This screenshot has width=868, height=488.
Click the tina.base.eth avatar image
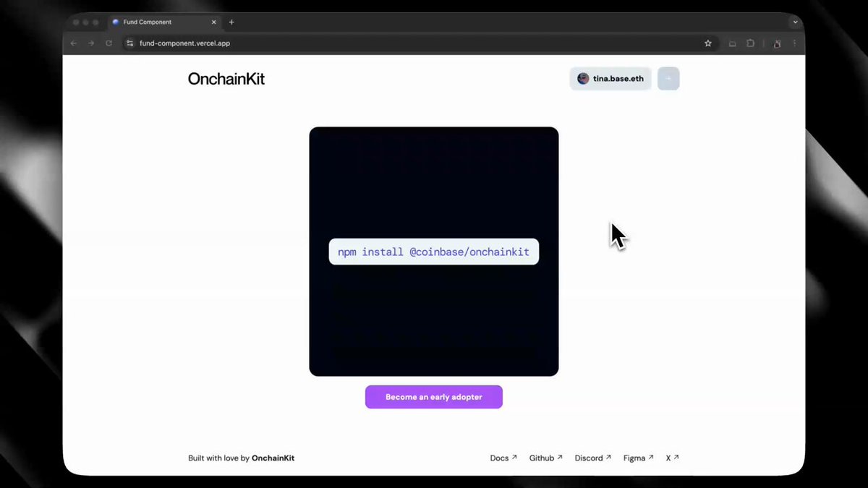583,78
